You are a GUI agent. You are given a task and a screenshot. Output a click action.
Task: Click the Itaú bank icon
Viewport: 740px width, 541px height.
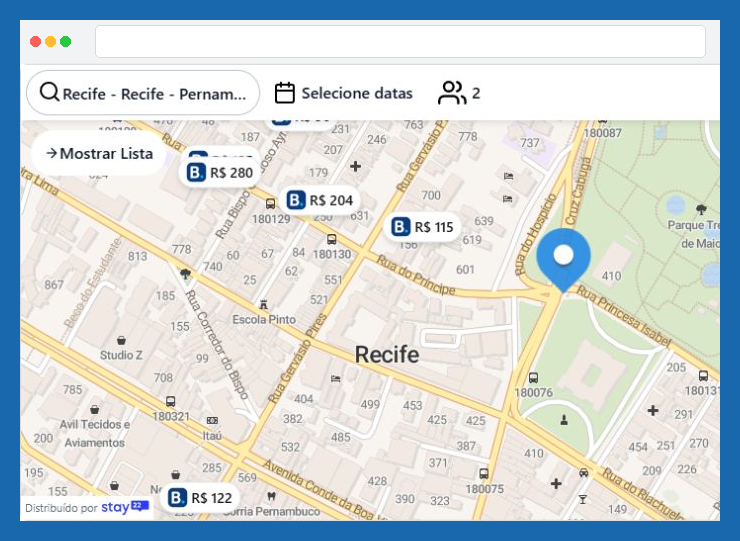click(x=212, y=420)
